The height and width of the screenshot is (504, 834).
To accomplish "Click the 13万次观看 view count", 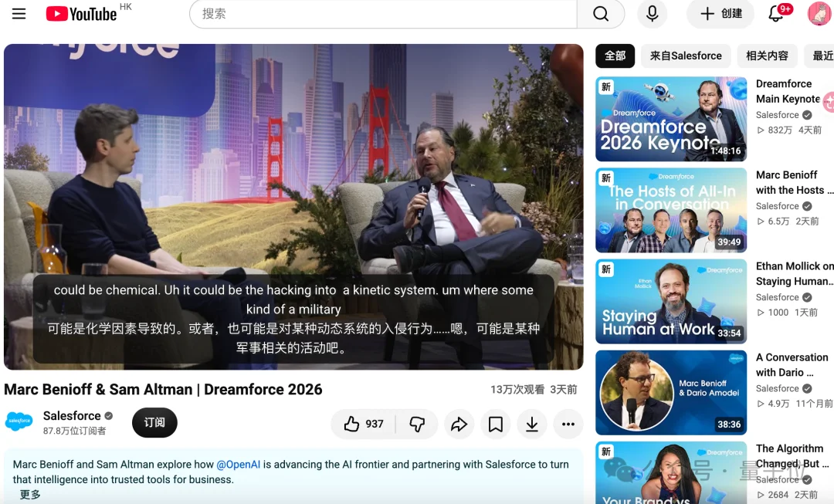I will [517, 390].
